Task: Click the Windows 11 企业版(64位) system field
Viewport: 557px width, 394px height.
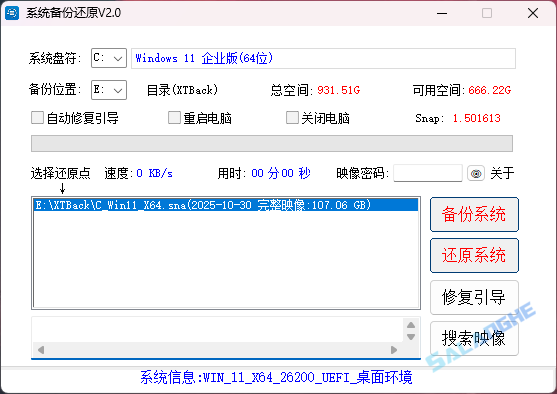Action: tap(323, 58)
